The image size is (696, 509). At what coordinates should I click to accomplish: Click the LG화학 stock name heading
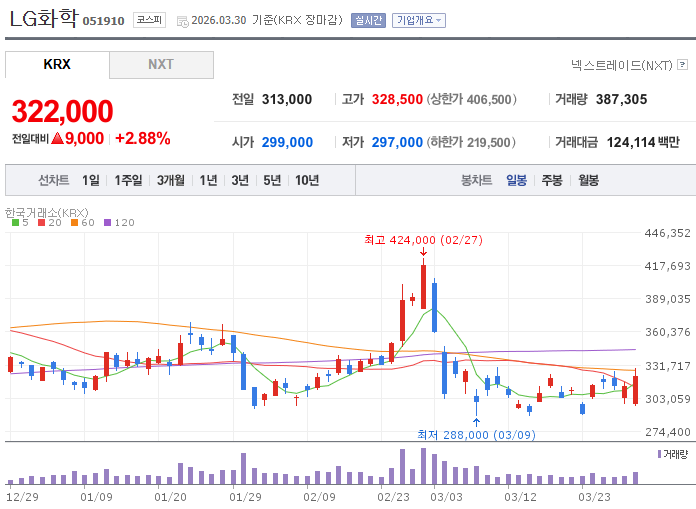point(44,19)
